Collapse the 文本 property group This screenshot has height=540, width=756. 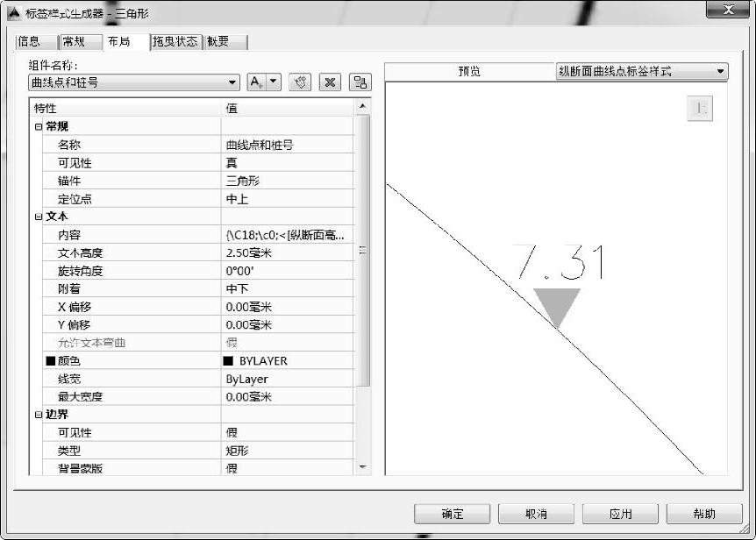[x=39, y=217]
